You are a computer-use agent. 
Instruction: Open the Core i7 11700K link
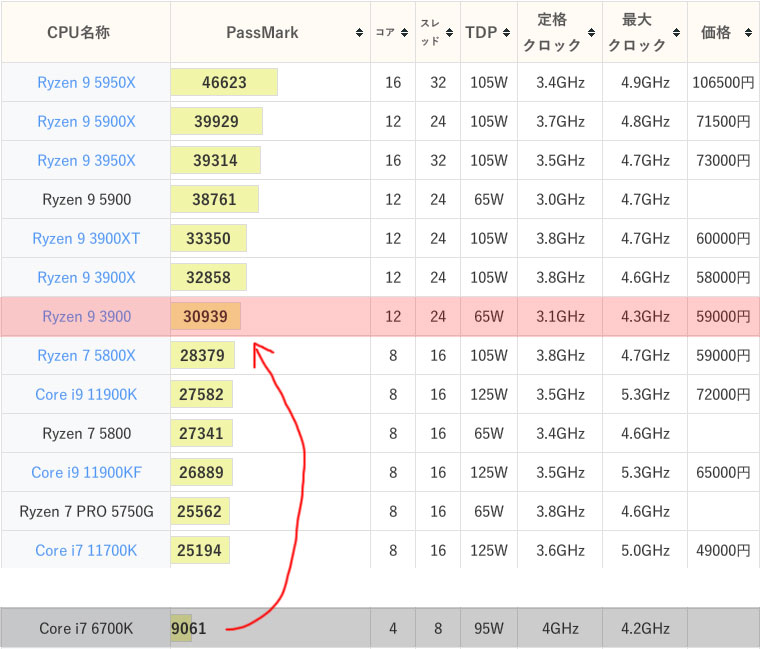pos(86,551)
